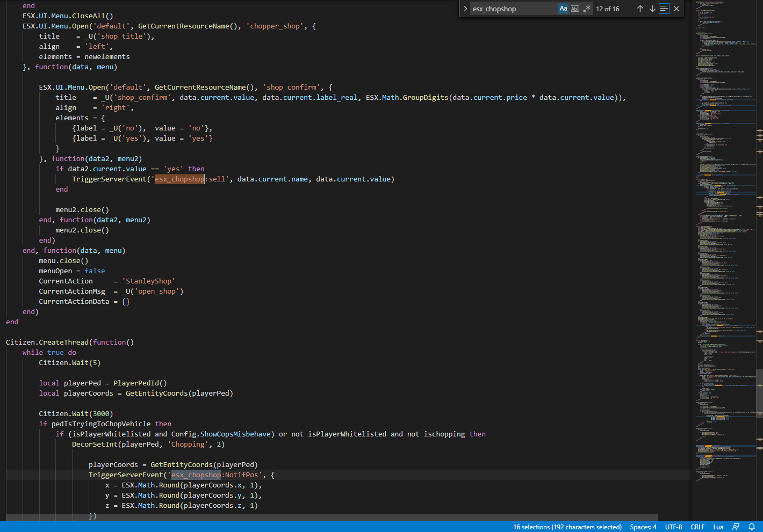Jump to next search match
The width and height of the screenshot is (763, 532).
(652, 9)
